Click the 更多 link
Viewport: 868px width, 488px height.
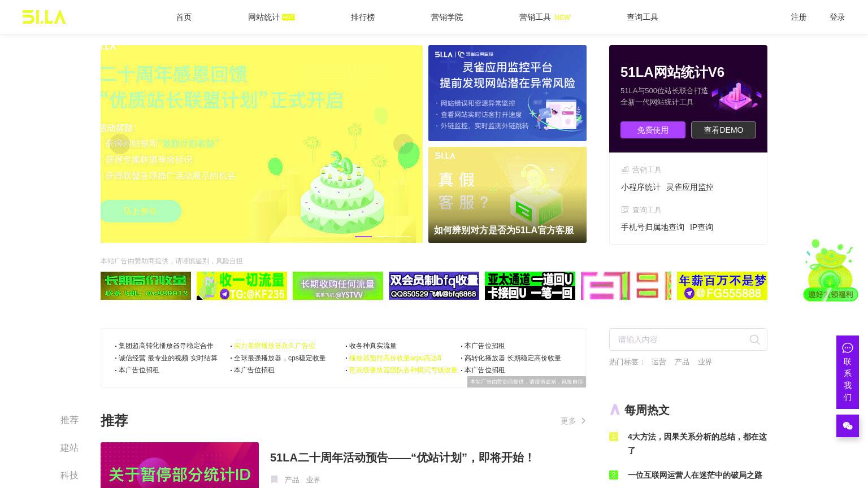click(x=568, y=421)
